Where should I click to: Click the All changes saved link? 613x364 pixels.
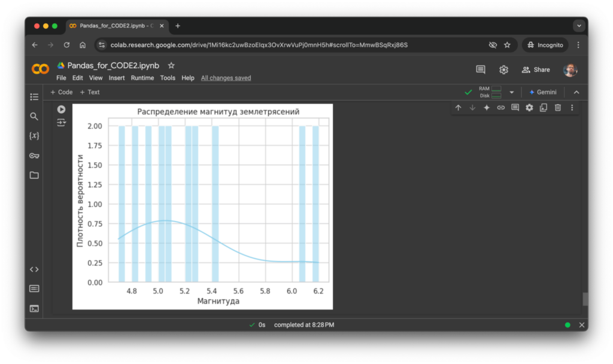pyautogui.click(x=226, y=78)
